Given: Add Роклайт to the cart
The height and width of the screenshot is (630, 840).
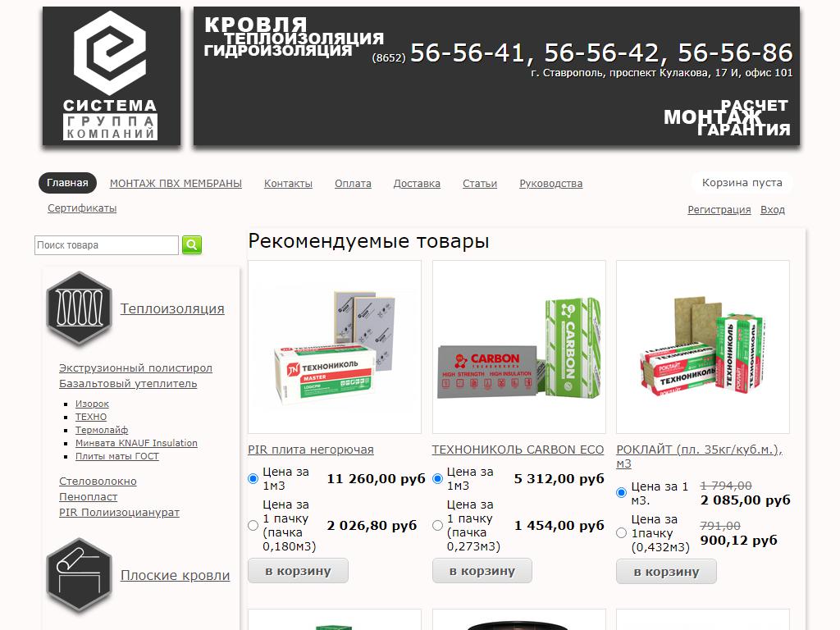Looking at the screenshot, I should click(666, 572).
